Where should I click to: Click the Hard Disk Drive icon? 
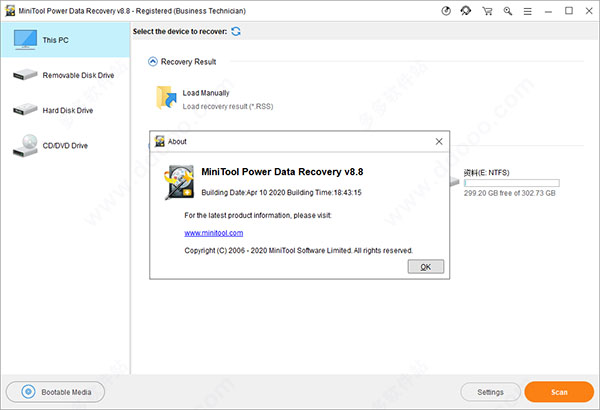click(25, 109)
